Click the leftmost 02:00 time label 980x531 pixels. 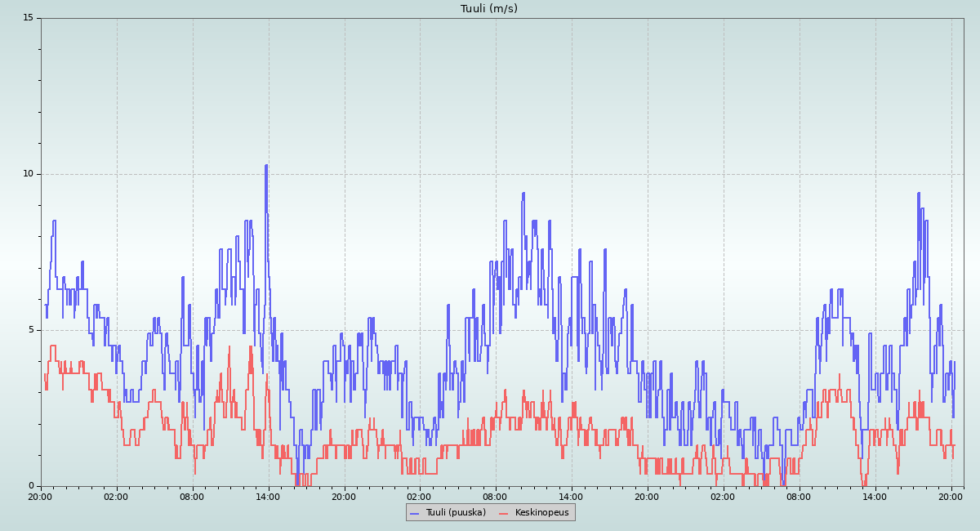click(116, 496)
